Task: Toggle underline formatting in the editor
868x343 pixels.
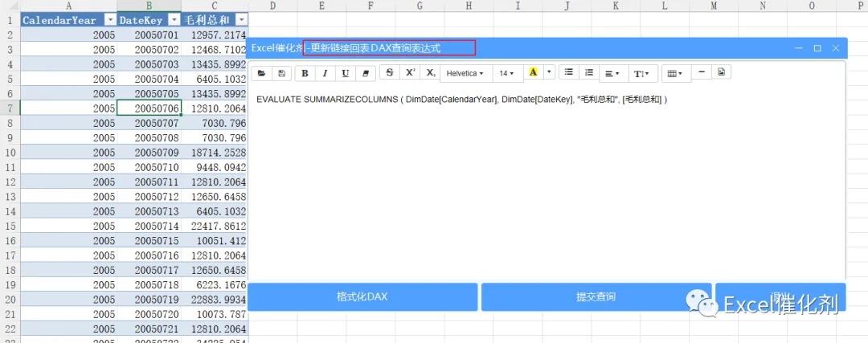Action: click(x=346, y=73)
